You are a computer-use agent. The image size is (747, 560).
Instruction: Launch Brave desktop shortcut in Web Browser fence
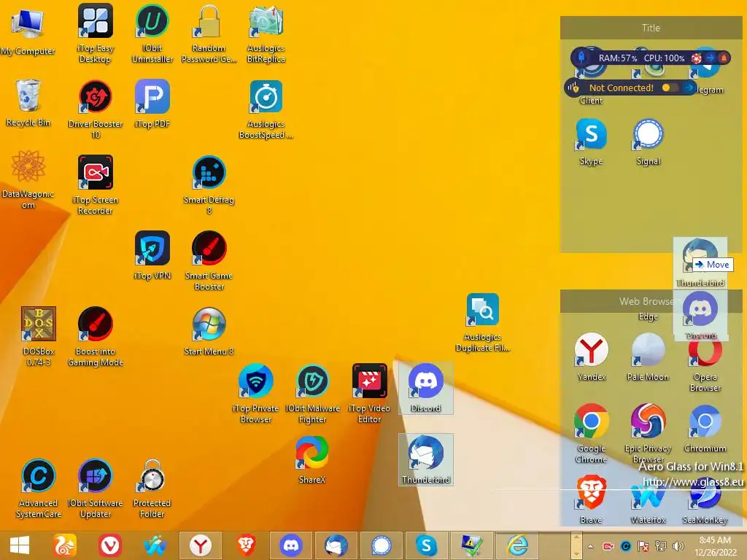click(591, 500)
